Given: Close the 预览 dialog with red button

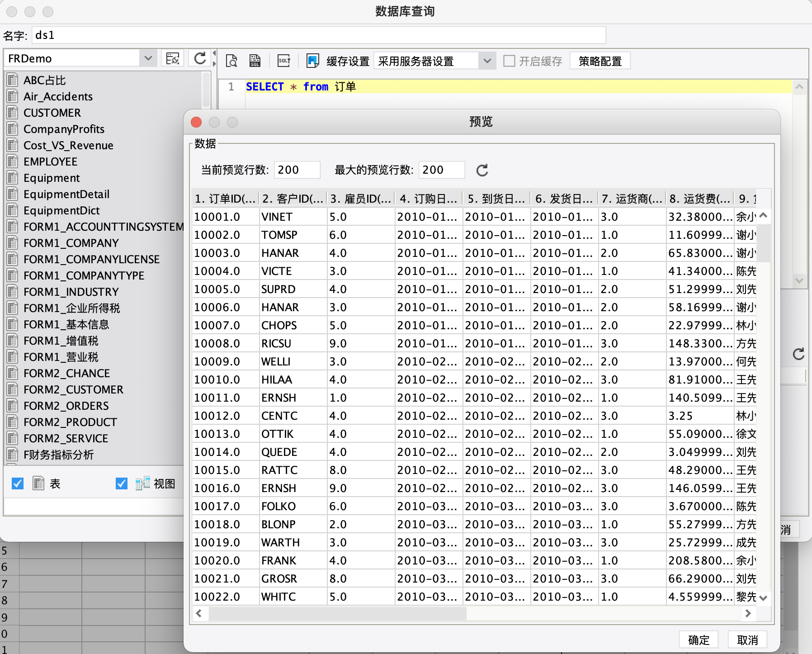Looking at the screenshot, I should [x=196, y=122].
